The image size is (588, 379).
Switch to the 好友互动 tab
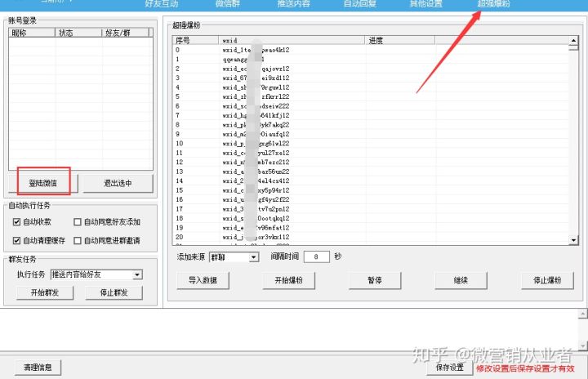[x=161, y=4]
